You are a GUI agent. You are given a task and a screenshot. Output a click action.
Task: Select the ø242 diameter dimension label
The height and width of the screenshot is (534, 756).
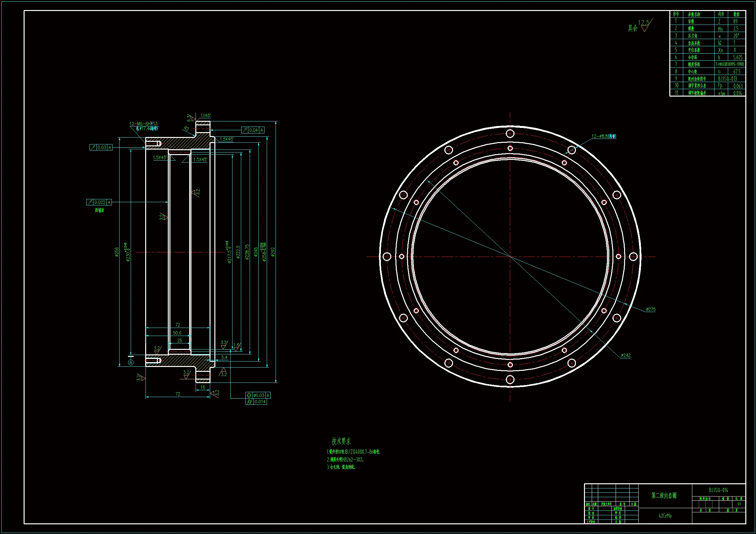pyautogui.click(x=626, y=355)
